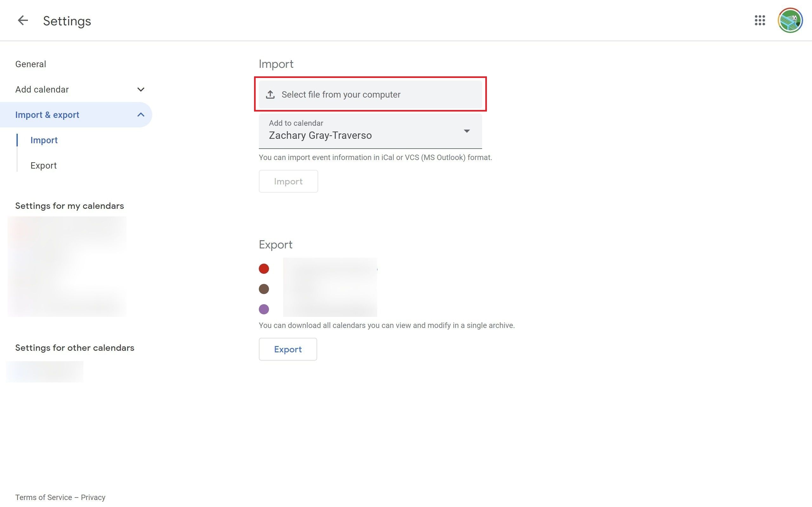
Task: Click the purple calendar color dot
Action: pyautogui.click(x=264, y=310)
